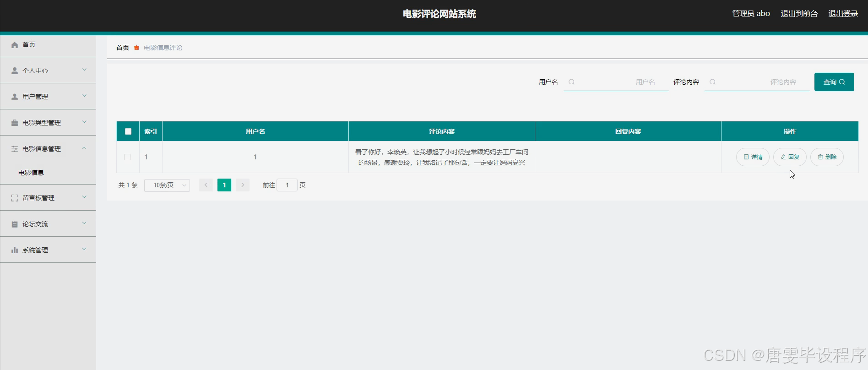Click 退出登录 in the top bar

tap(843, 14)
